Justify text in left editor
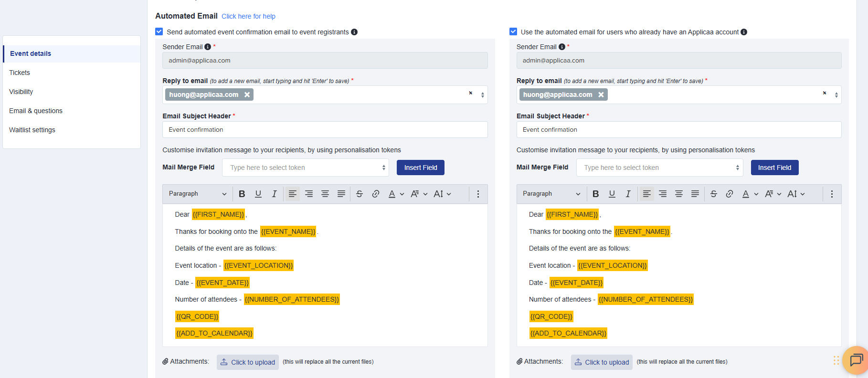This screenshot has height=378, width=868. coord(341,194)
